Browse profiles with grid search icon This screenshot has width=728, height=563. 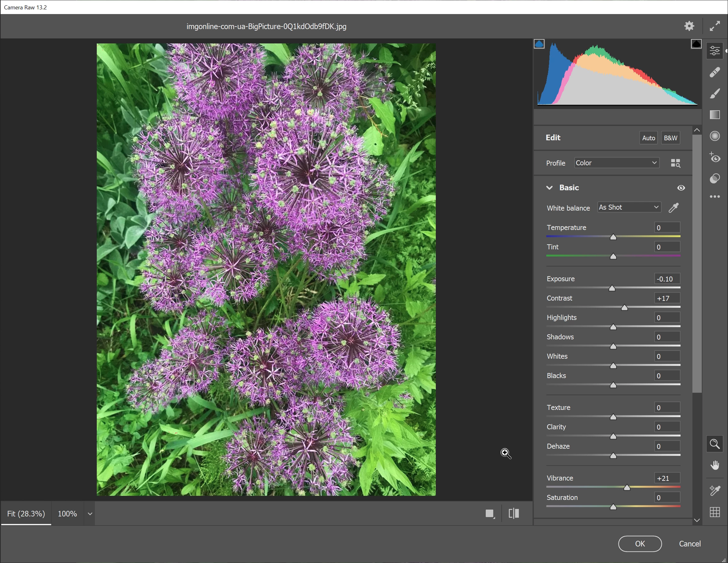tap(675, 163)
